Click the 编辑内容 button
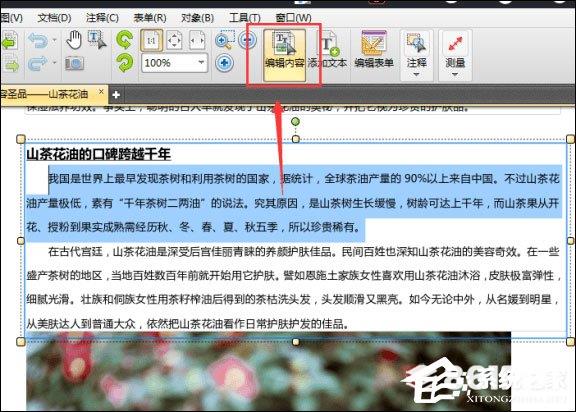 (x=284, y=55)
